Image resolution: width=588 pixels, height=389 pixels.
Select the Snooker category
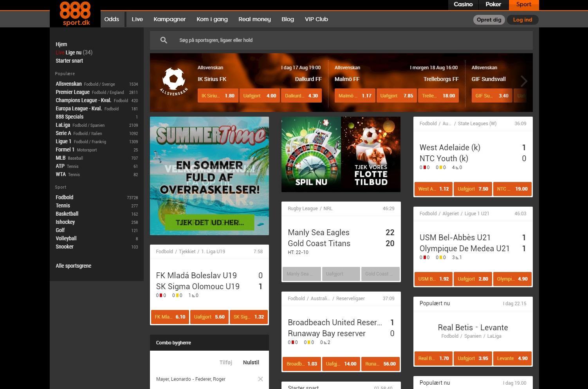point(64,247)
